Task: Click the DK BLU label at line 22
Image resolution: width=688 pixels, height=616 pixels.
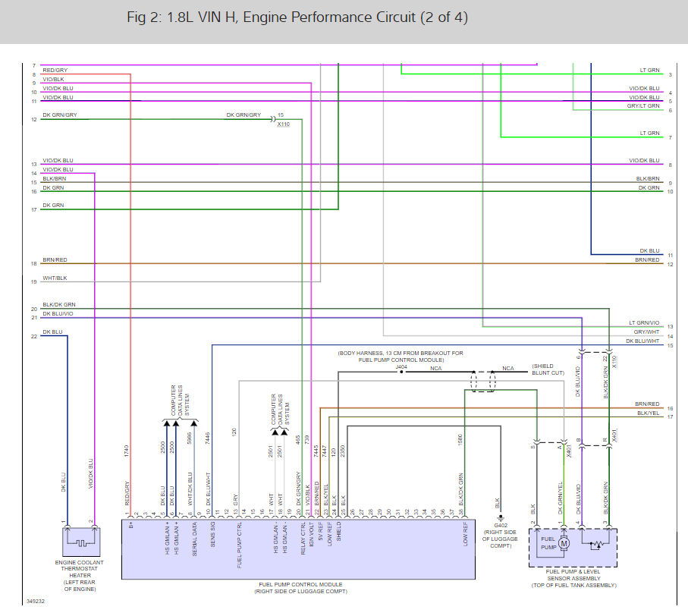Action: (52, 332)
